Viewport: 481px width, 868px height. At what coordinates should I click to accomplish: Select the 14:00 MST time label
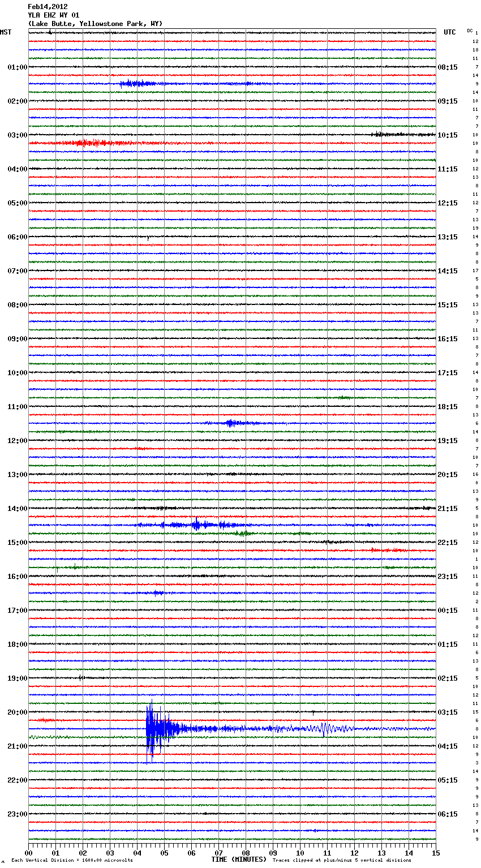18,509
